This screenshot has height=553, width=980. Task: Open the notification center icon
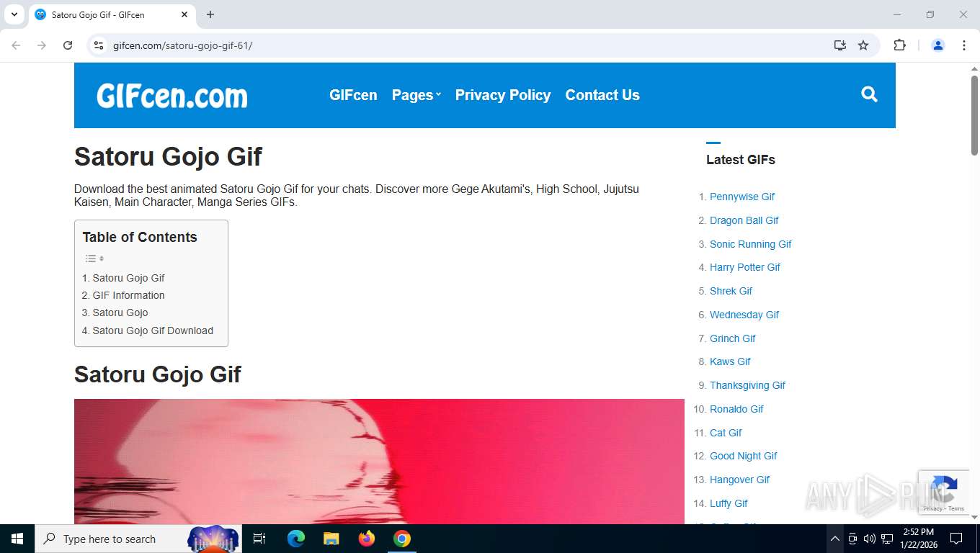click(x=956, y=539)
